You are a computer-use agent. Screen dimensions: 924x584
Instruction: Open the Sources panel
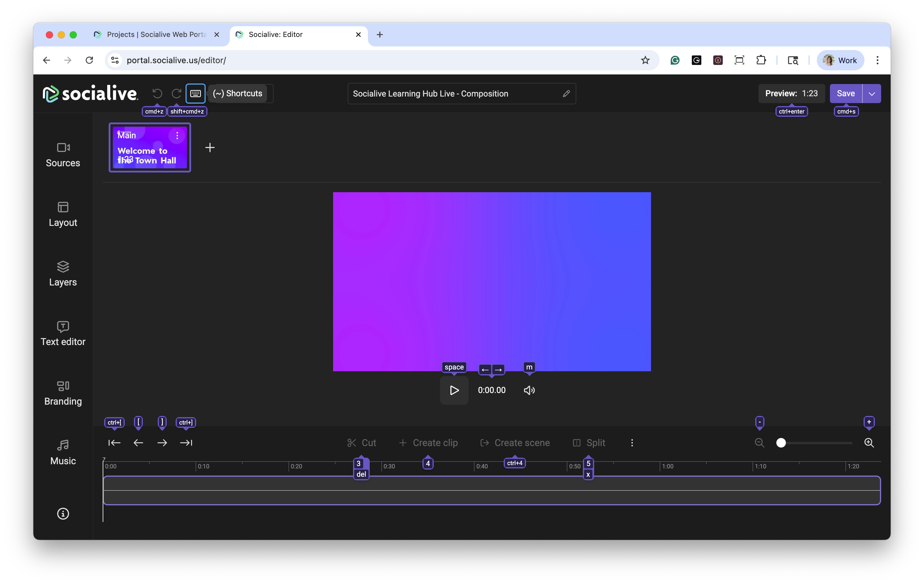[63, 155]
